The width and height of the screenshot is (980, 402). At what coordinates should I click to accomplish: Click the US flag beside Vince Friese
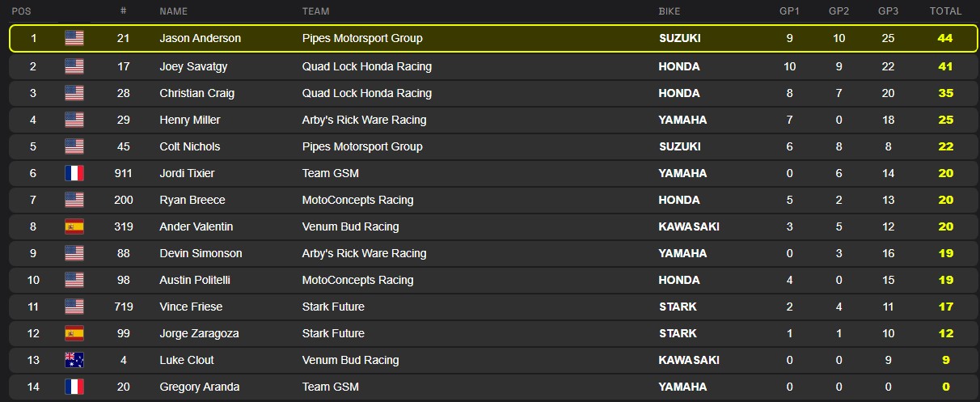point(74,307)
